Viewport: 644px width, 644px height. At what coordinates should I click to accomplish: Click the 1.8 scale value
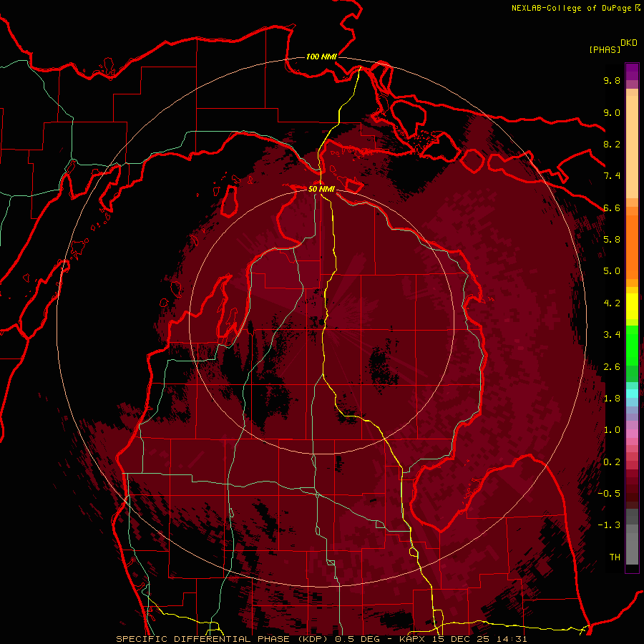(612, 399)
